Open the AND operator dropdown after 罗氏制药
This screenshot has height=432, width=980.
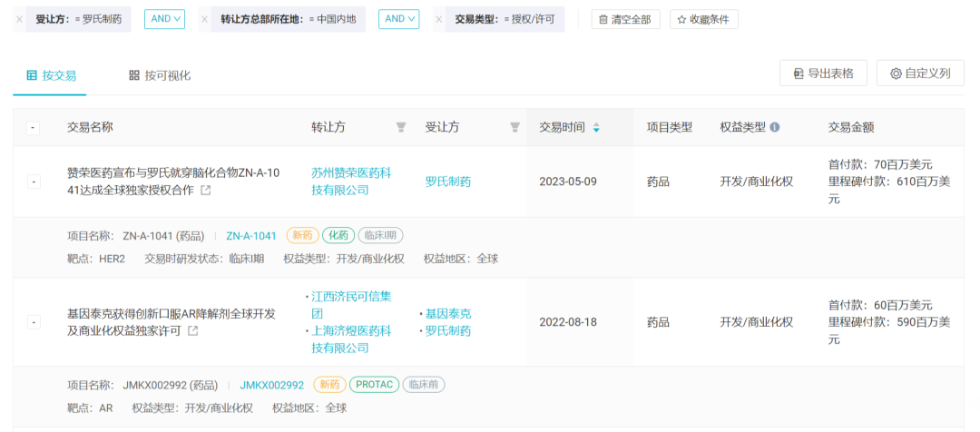point(165,19)
